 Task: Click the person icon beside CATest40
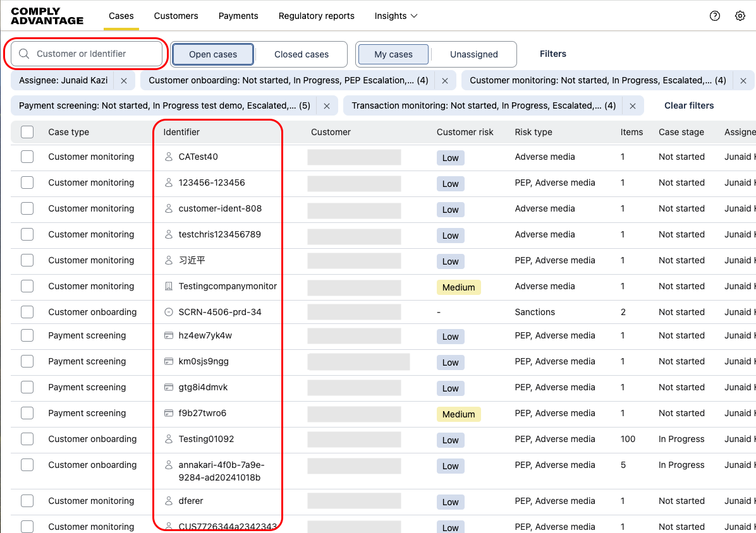click(168, 157)
